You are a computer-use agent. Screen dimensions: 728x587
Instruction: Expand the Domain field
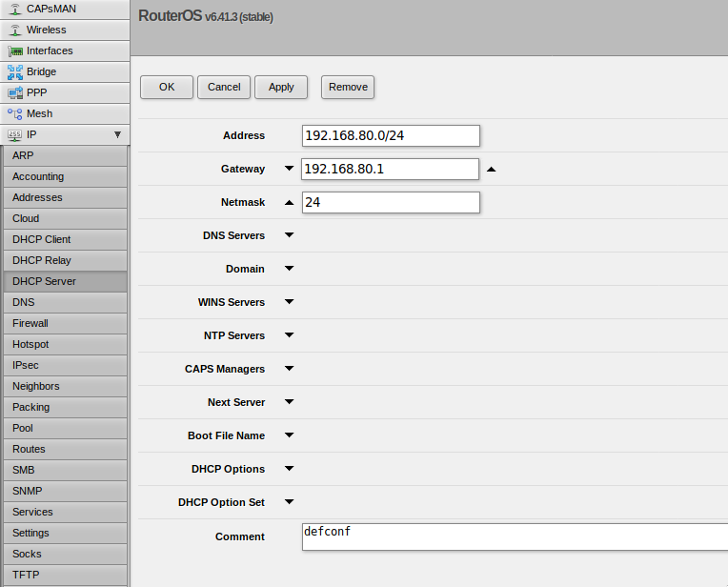click(x=290, y=269)
